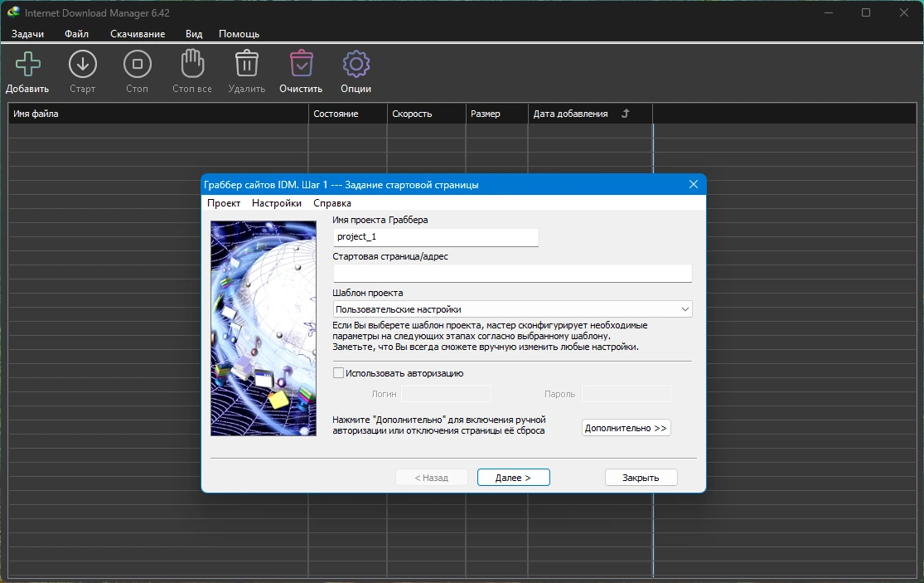Expand the Шаблон проекта dropdown

pyautogui.click(x=685, y=309)
